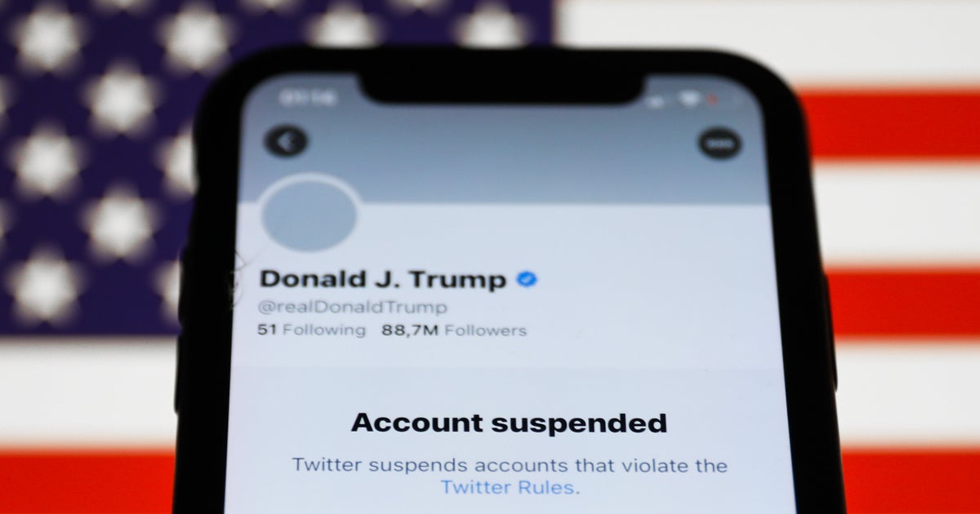
Task: Tap the 88,7M follower count number
Action: pyautogui.click(x=408, y=330)
